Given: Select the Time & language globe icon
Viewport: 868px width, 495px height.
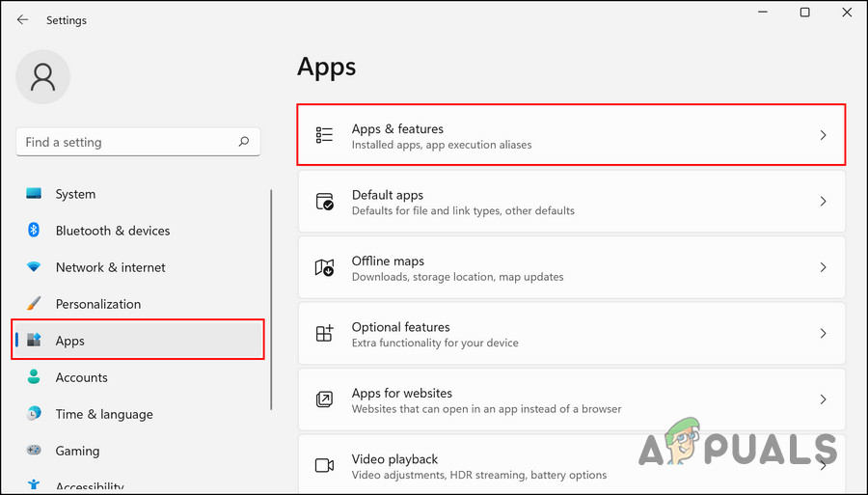Looking at the screenshot, I should tap(34, 413).
